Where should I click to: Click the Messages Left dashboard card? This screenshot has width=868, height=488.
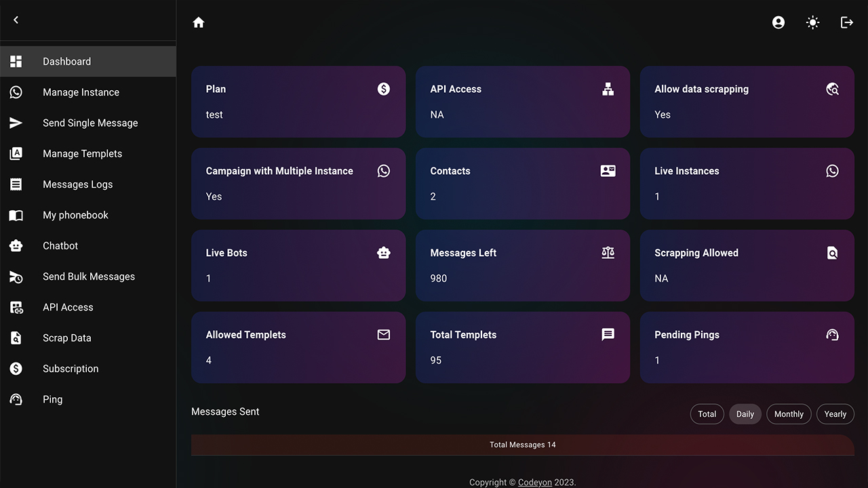point(522,265)
